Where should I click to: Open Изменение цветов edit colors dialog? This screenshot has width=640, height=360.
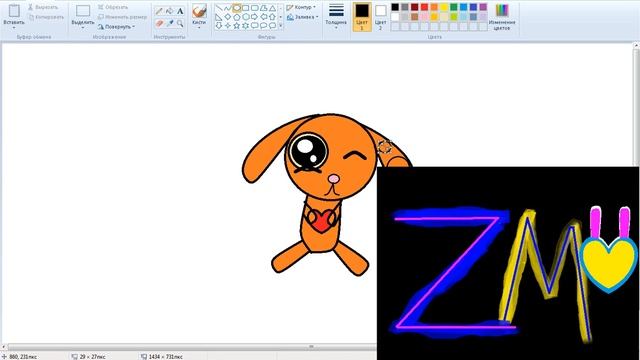pos(502,17)
